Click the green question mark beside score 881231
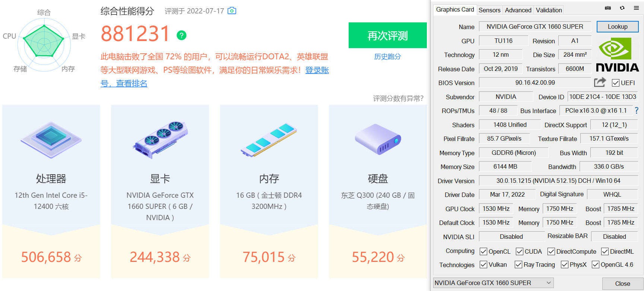The height and width of the screenshot is (291, 644). click(x=181, y=35)
